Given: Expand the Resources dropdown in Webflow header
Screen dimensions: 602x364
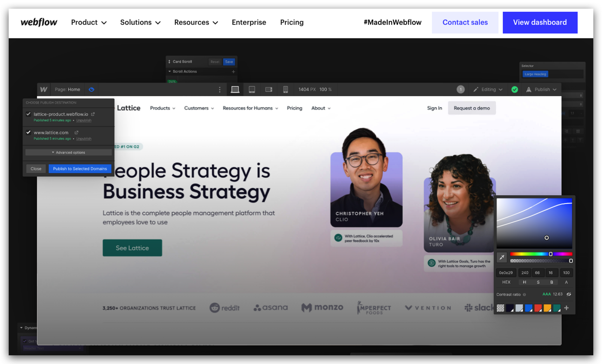Looking at the screenshot, I should [x=196, y=22].
